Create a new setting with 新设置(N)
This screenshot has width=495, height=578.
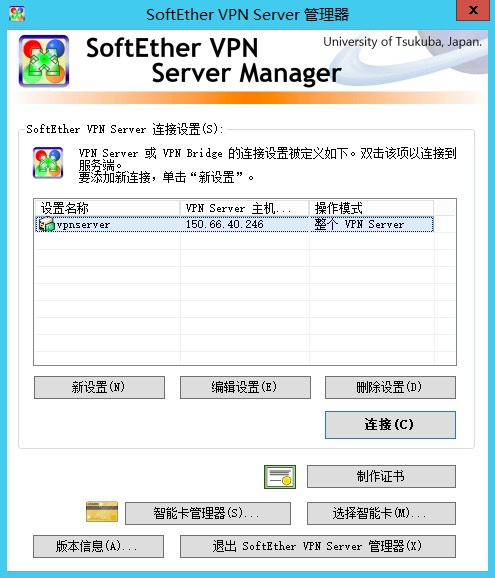99,387
